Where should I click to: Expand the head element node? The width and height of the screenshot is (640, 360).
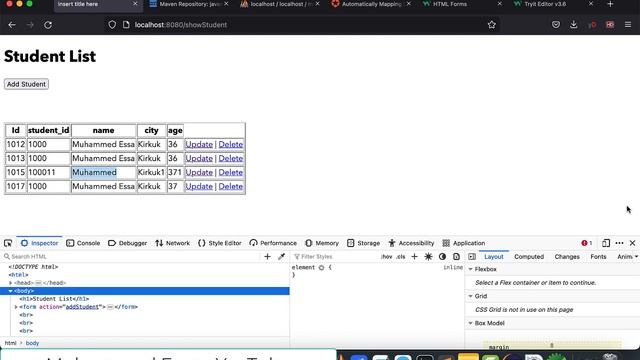pyautogui.click(x=11, y=283)
